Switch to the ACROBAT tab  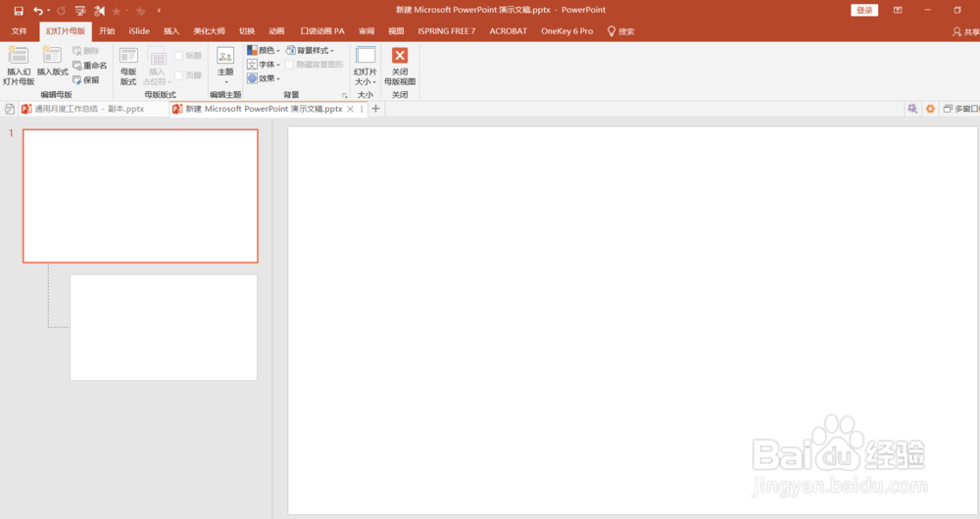click(x=508, y=31)
